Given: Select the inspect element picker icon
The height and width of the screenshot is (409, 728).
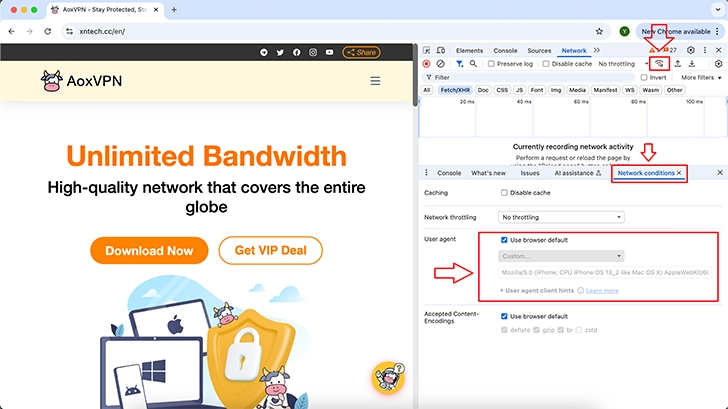Looking at the screenshot, I should 427,50.
